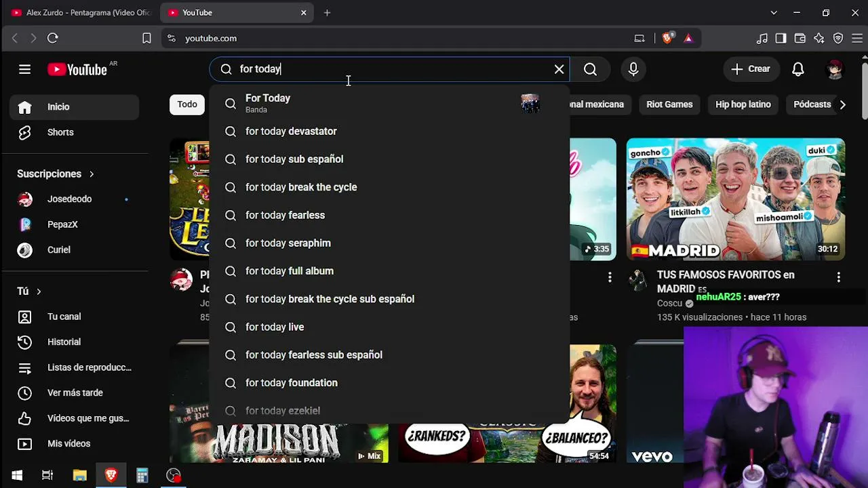Open the Brave Shields lion icon
The width and height of the screenshot is (868, 488).
(x=667, y=39)
